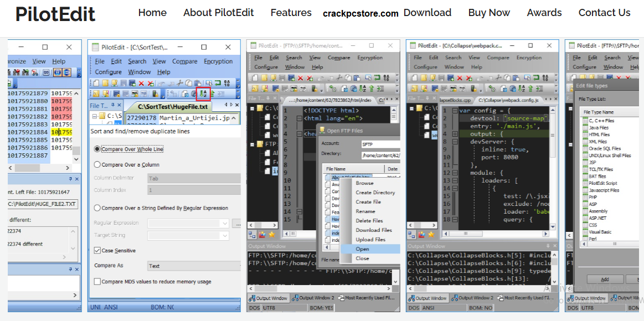This screenshot has width=644, height=321.
Task: Click the indent lines icon in FTP window toolbar
Action: [x=380, y=88]
